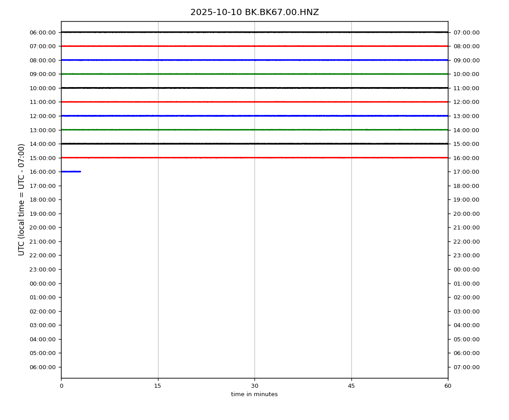Click the plot title 2025-10-10 BK.BK67.00.HNZ

(x=254, y=12)
